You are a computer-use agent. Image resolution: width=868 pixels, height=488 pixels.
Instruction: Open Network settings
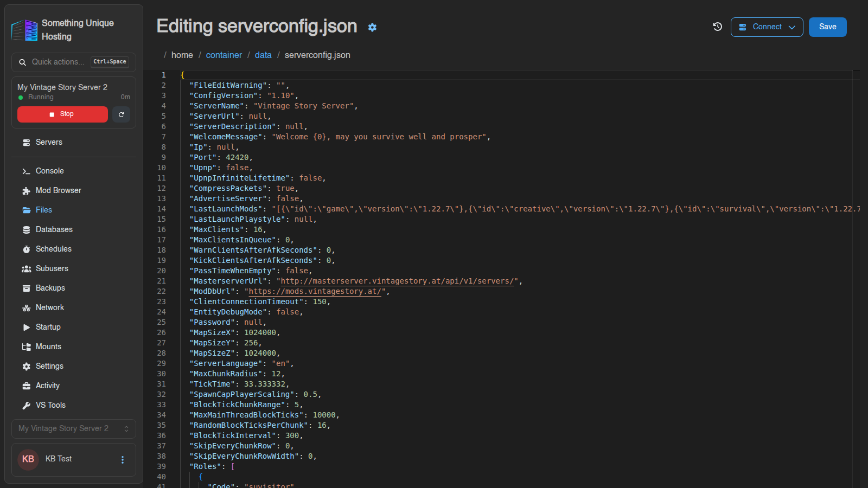74,307
